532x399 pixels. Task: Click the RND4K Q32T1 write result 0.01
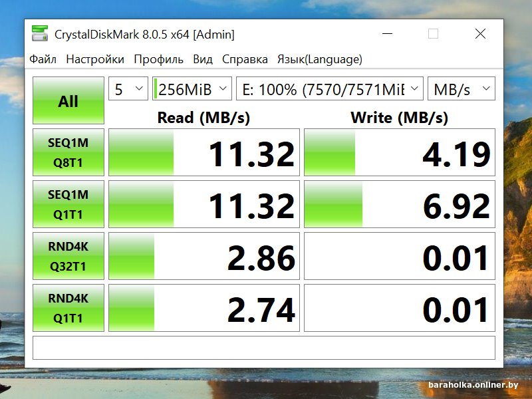[x=400, y=256]
